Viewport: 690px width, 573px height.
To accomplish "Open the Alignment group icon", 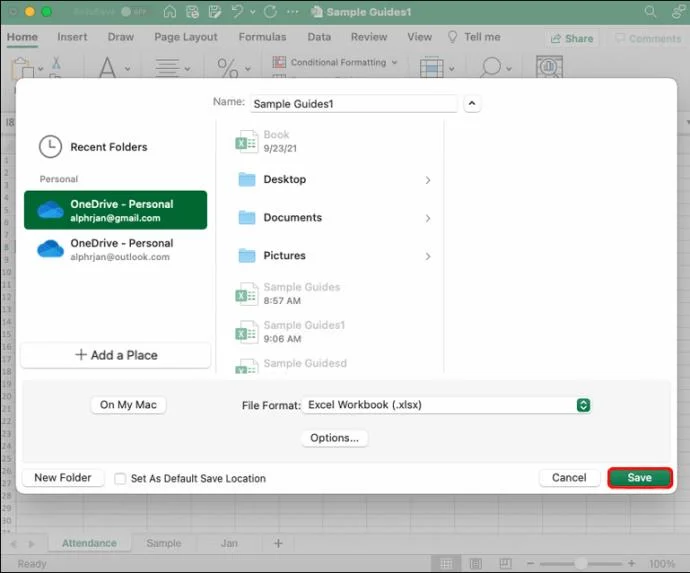I will [168, 68].
